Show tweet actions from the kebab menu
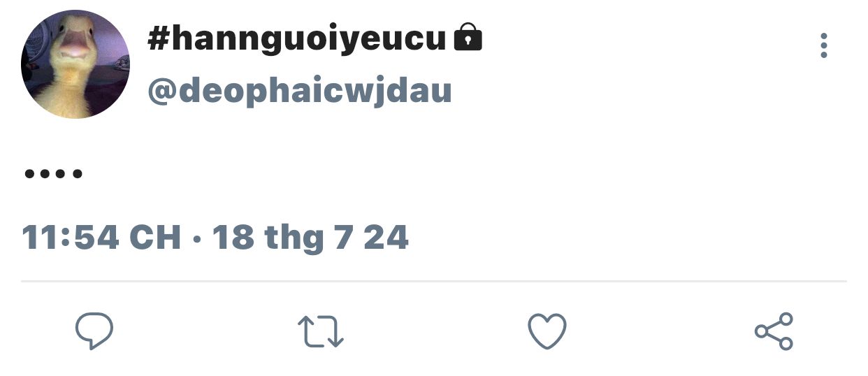The image size is (868, 376). pos(824,45)
